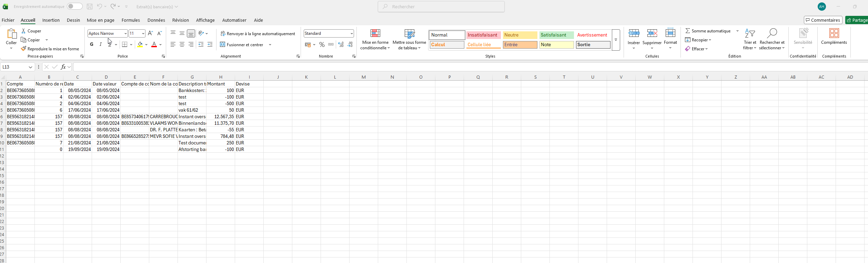Open Trier et filtrer menu

tap(750, 39)
